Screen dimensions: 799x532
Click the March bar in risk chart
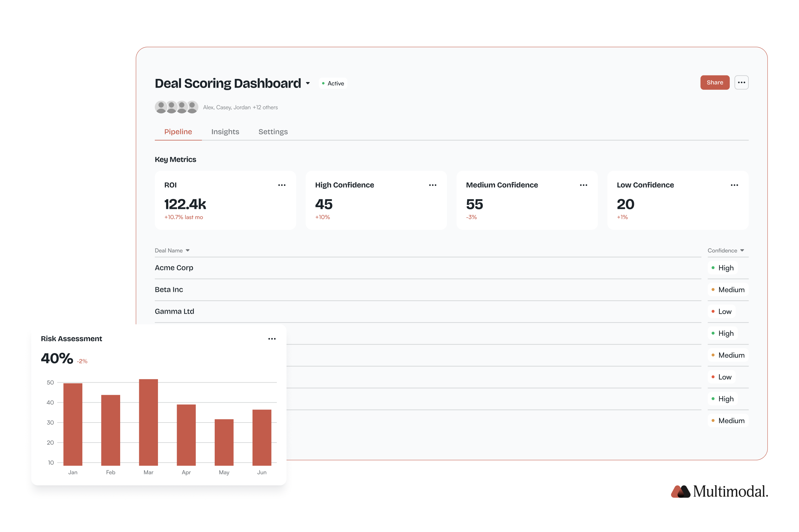pyautogui.click(x=148, y=422)
